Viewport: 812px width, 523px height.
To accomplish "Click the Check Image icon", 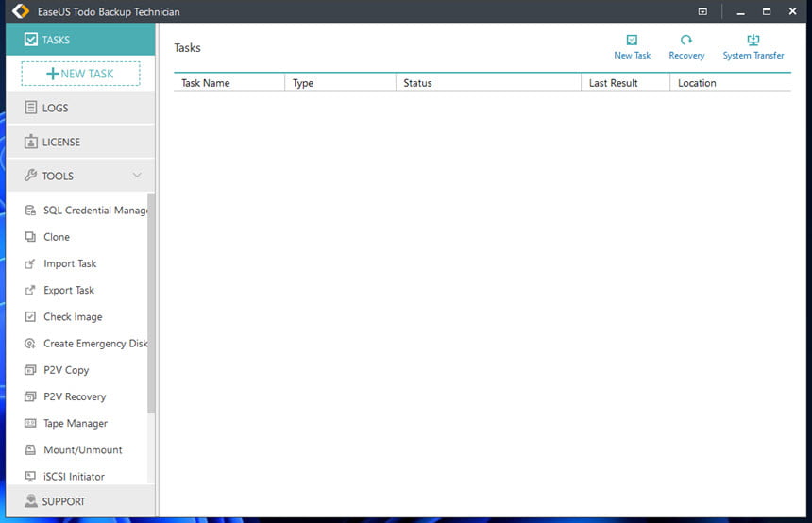I will point(30,316).
